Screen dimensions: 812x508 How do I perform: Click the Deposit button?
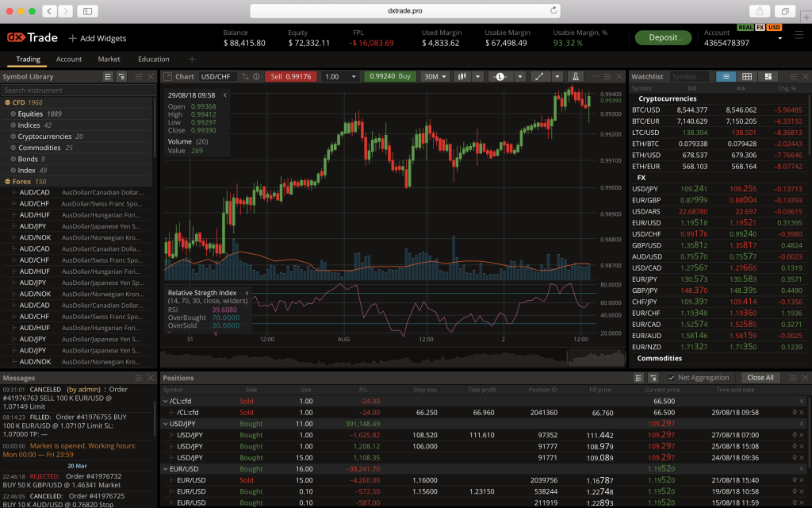[663, 37]
